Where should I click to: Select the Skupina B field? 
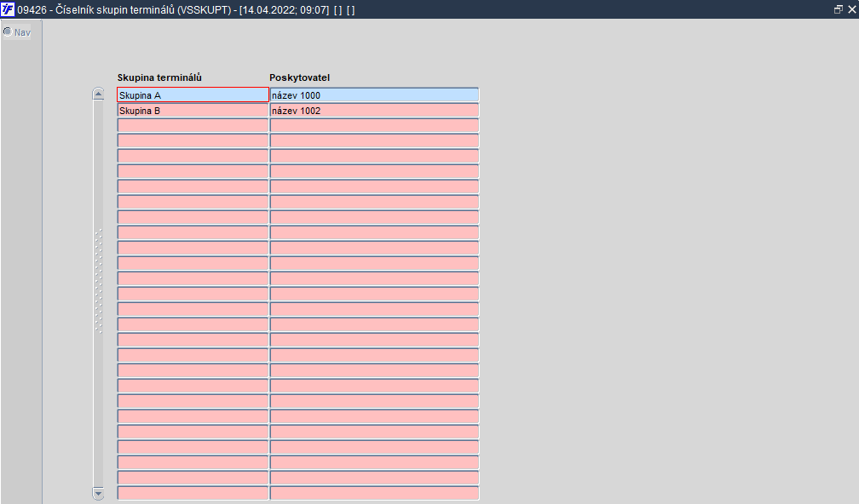tap(193, 110)
